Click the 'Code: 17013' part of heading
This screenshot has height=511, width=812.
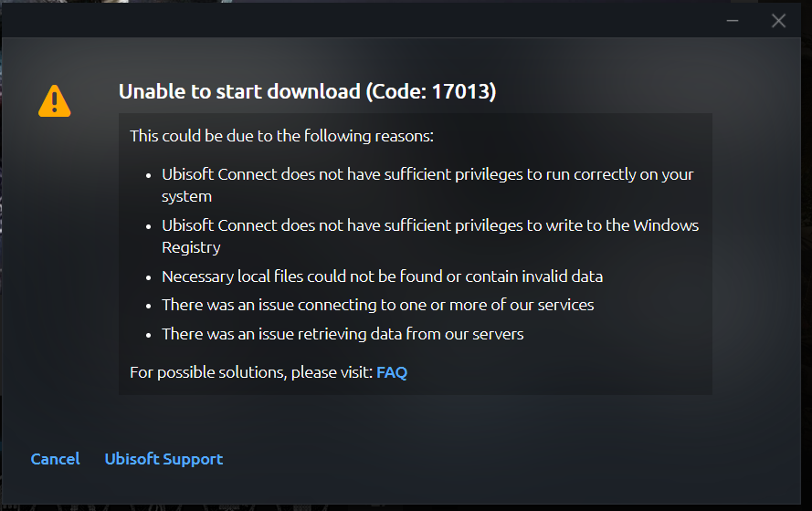click(x=431, y=91)
